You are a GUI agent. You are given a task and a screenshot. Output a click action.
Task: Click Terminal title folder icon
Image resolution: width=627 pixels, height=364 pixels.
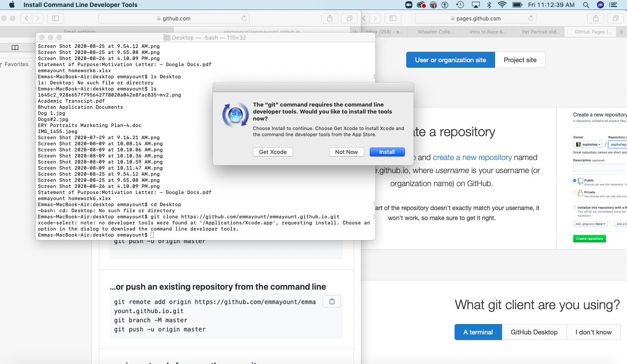pyautogui.click(x=167, y=38)
